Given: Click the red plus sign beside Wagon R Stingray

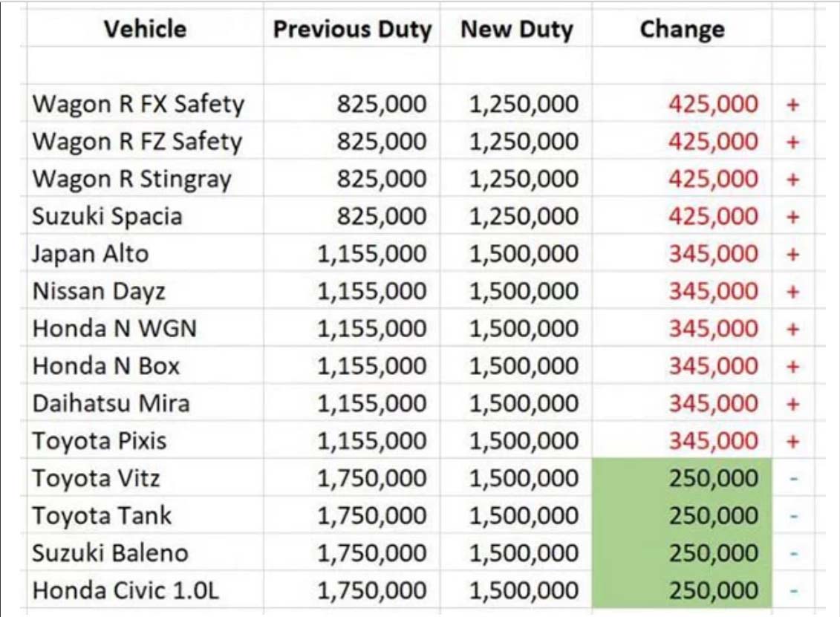Looking at the screenshot, I should click(x=792, y=179).
